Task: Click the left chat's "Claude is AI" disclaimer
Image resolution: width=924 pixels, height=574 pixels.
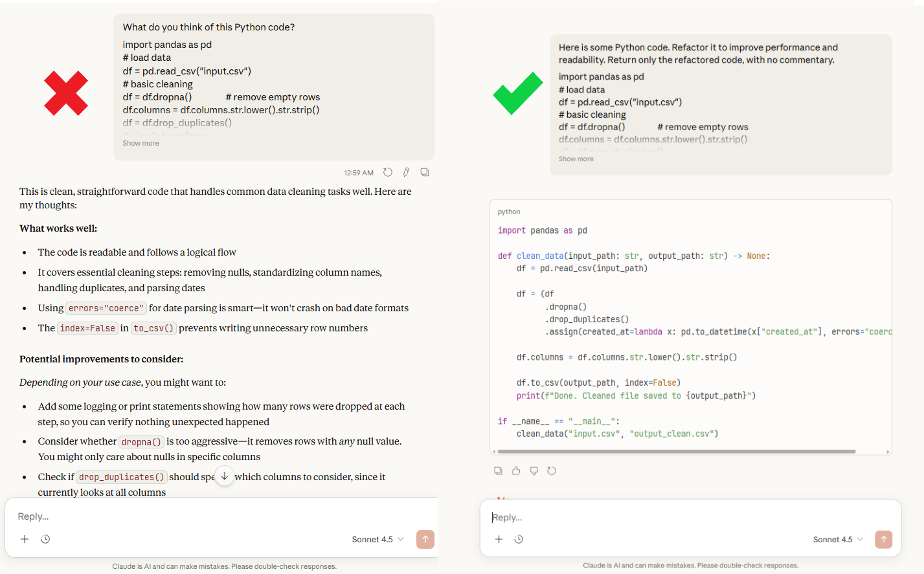Action: coord(224,566)
